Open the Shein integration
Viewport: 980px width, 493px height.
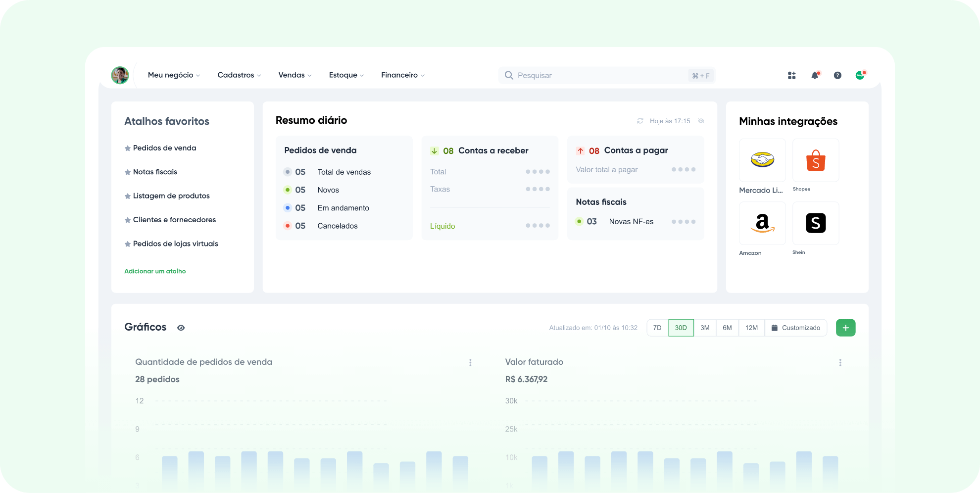coord(816,223)
